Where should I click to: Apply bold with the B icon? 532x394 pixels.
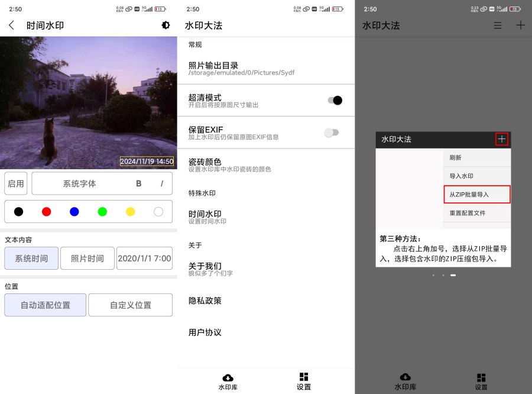click(138, 183)
